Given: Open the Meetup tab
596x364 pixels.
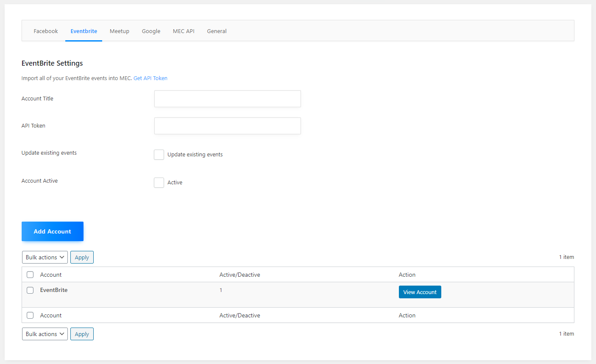Looking at the screenshot, I should pyautogui.click(x=120, y=31).
